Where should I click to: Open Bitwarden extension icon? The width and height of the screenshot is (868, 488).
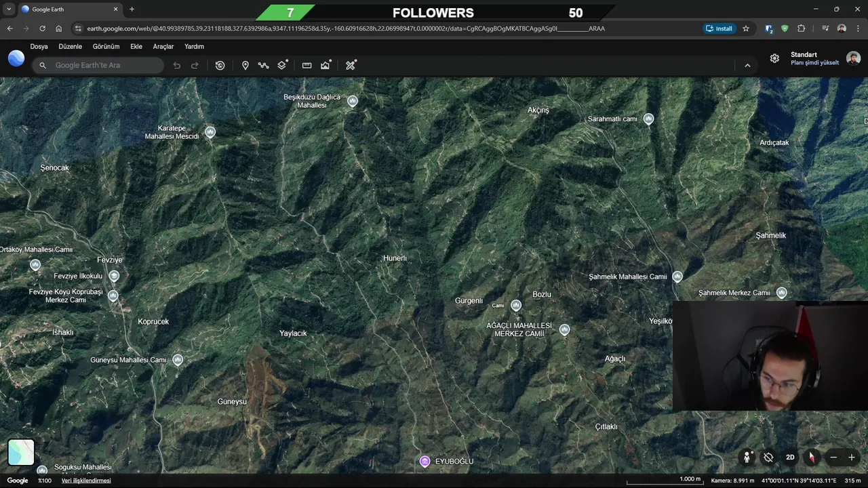(768, 28)
